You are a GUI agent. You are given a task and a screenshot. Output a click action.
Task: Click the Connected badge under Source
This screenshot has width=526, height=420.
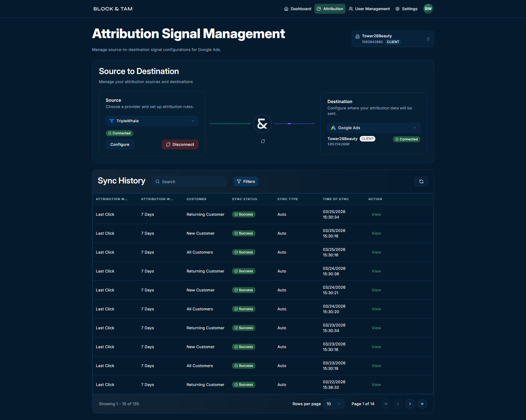pyautogui.click(x=119, y=133)
